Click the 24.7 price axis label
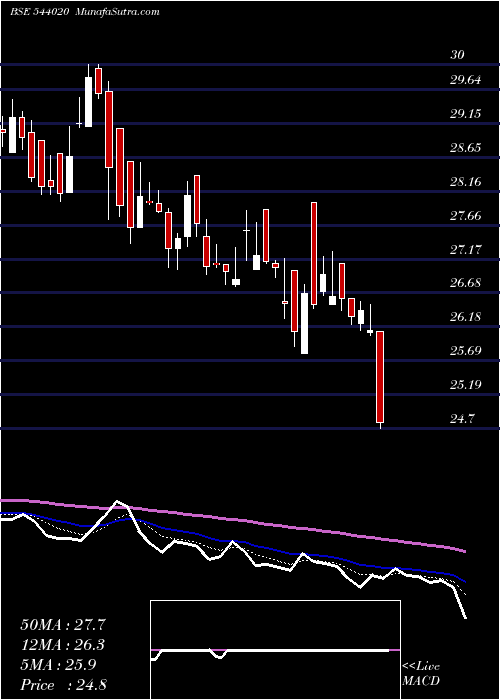The image size is (500, 700). tap(462, 419)
